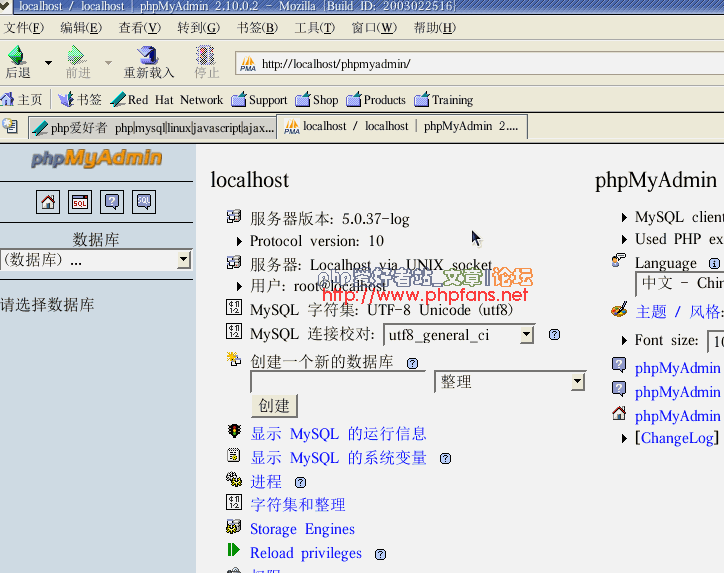Switch to the php爱好者 browser tab
The image size is (724, 573).
152,128
